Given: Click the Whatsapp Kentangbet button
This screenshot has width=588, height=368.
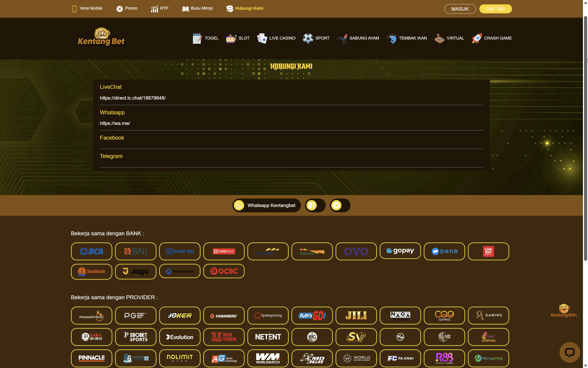Looking at the screenshot, I should click(x=266, y=205).
